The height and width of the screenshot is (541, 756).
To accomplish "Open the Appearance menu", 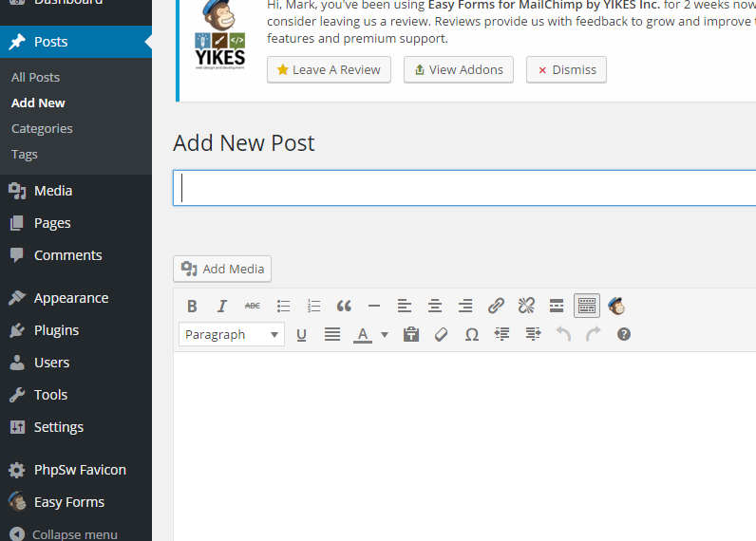I will [76, 298].
